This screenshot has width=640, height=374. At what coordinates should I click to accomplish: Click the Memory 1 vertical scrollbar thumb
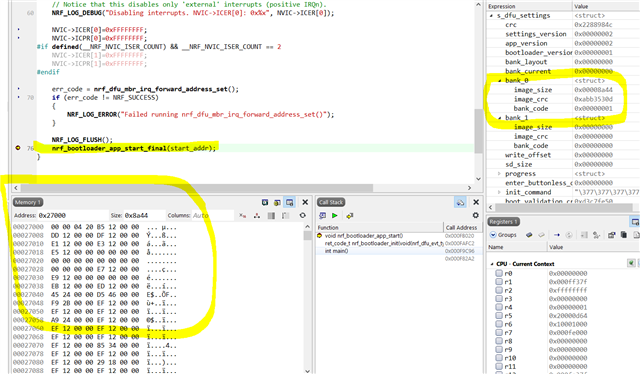coord(308,236)
